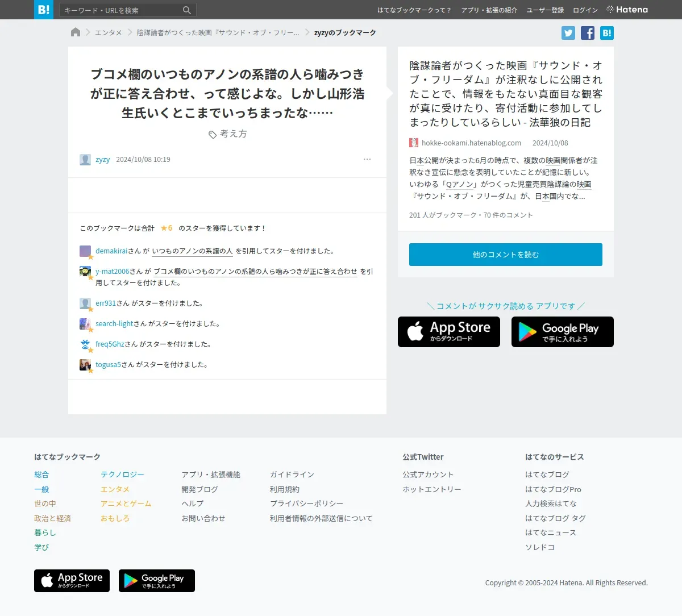
Task: Open togusa5 user link
Action: [108, 364]
